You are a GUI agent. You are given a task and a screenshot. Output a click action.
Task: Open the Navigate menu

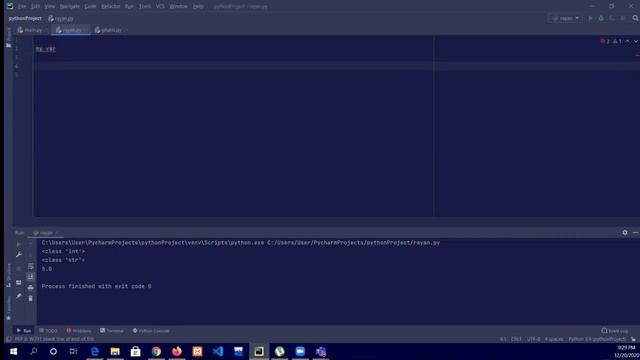coord(70,7)
